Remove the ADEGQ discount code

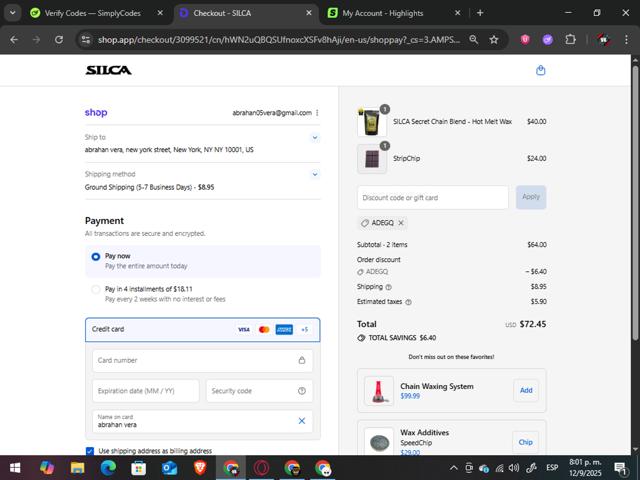401,223
